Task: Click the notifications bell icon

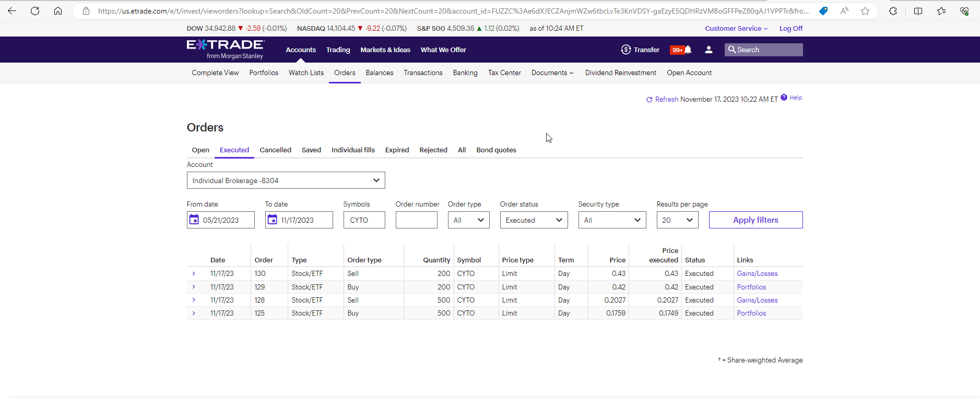Action: tap(688, 50)
